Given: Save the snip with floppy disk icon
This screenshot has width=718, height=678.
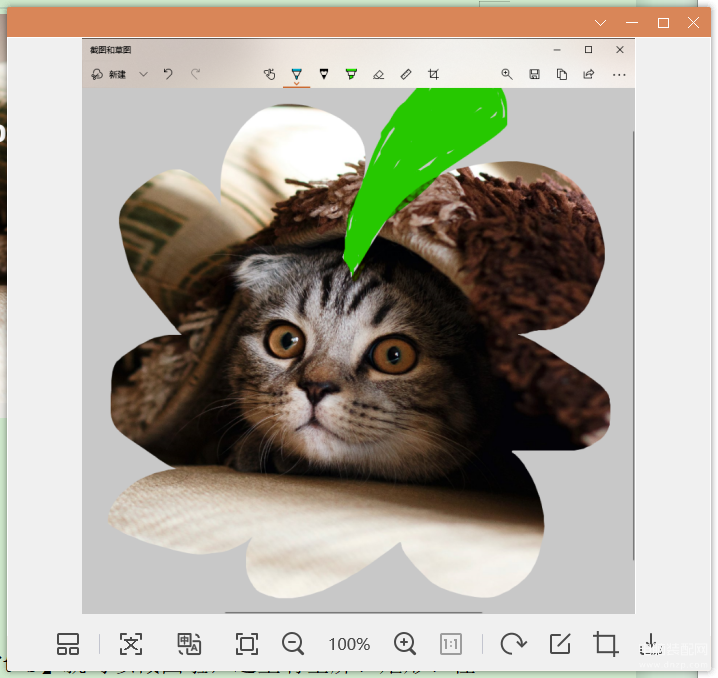Looking at the screenshot, I should coord(534,74).
